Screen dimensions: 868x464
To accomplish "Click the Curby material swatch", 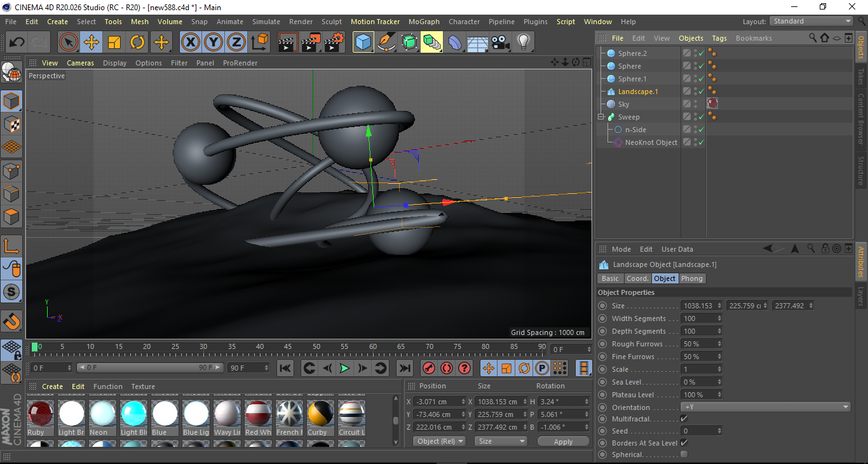I will [x=320, y=413].
